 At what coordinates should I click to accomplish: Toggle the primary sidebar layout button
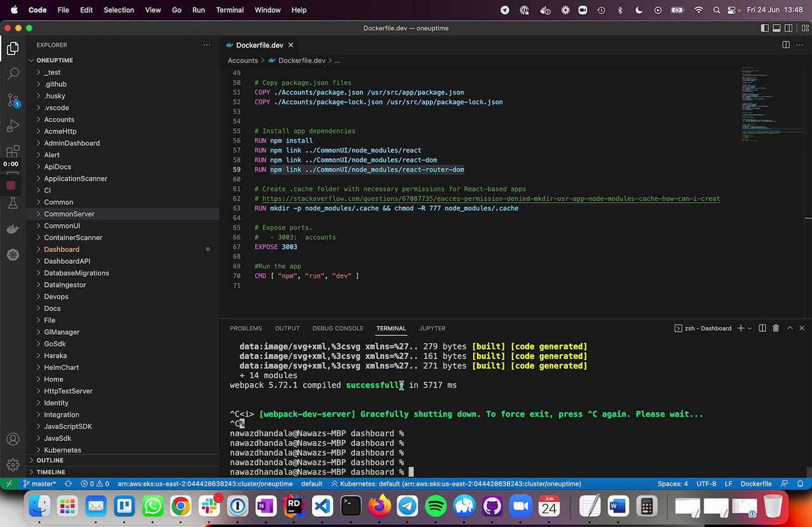tap(764, 28)
